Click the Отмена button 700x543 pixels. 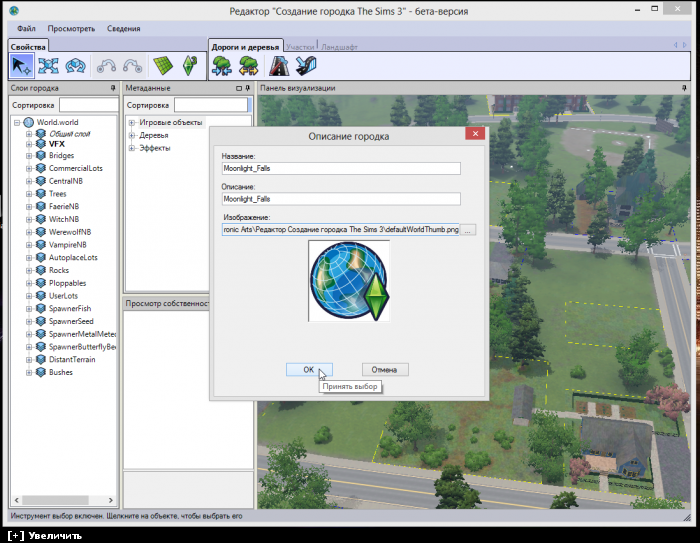(x=385, y=369)
